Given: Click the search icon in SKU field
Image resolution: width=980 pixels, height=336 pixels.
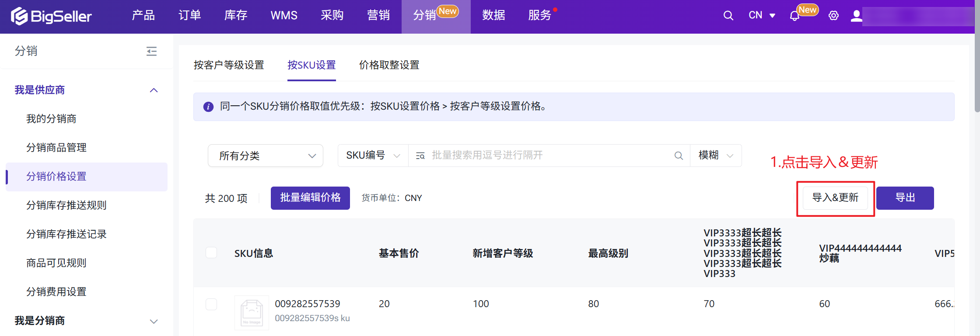Looking at the screenshot, I should (x=679, y=156).
